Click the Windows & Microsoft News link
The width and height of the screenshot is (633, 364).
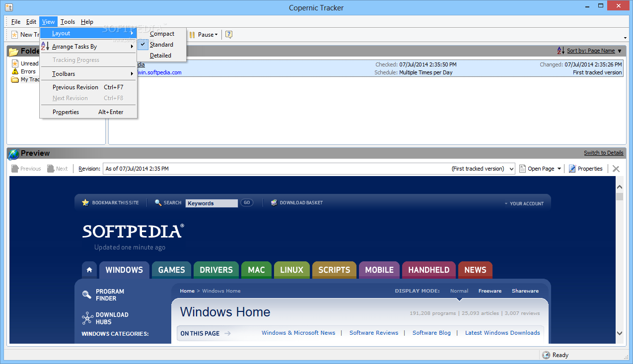point(298,333)
